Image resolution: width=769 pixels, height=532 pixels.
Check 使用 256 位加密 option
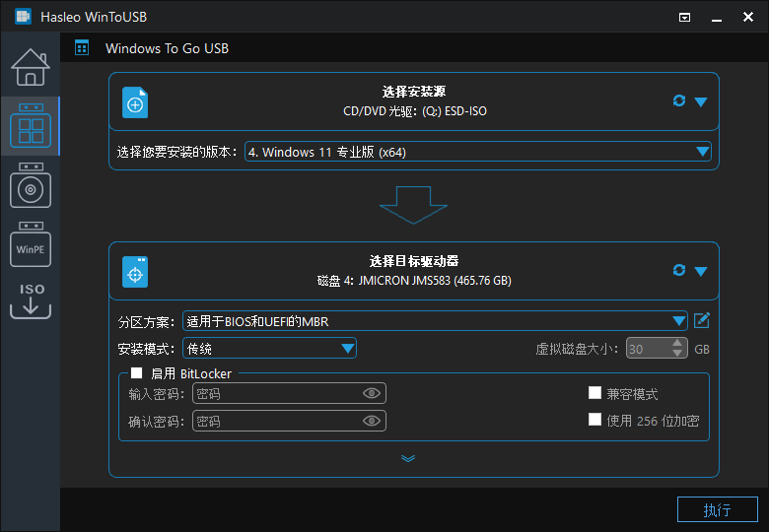594,420
